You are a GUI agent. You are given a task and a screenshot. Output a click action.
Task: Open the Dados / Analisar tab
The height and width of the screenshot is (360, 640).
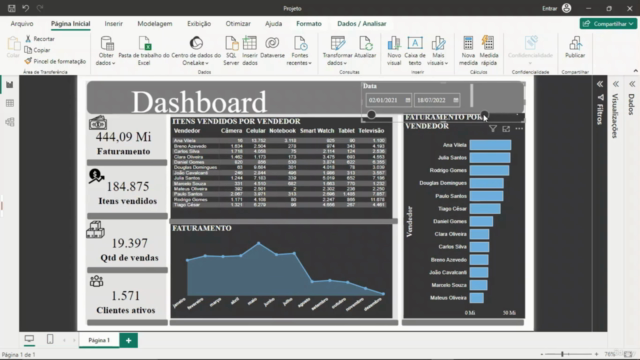point(362,24)
